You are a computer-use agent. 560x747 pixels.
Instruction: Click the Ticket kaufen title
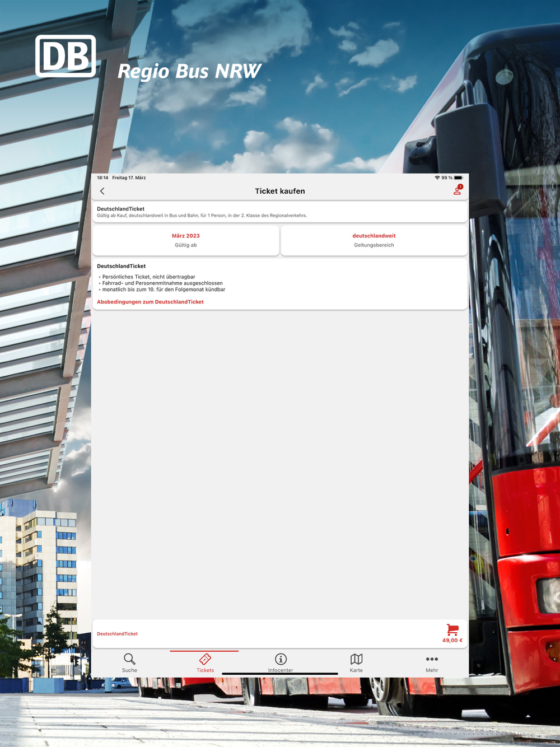pos(280,191)
